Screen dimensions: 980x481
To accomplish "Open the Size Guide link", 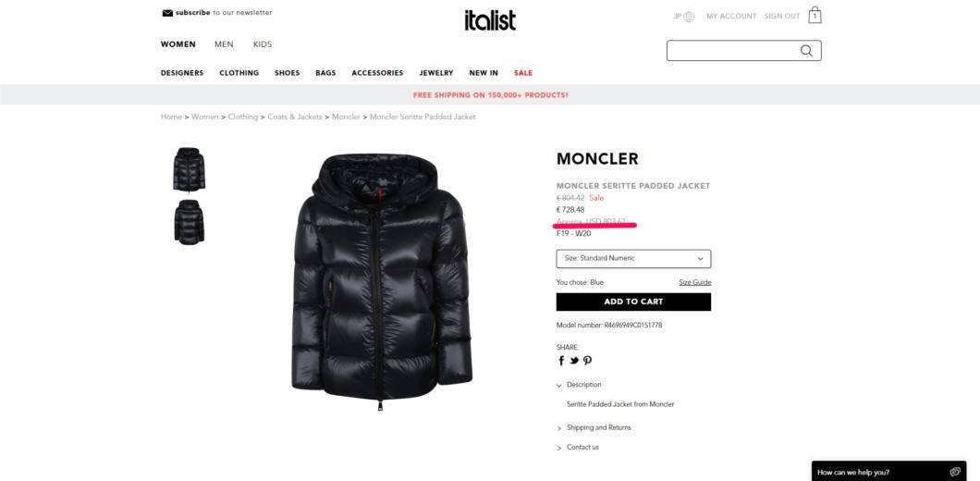I will point(695,282).
